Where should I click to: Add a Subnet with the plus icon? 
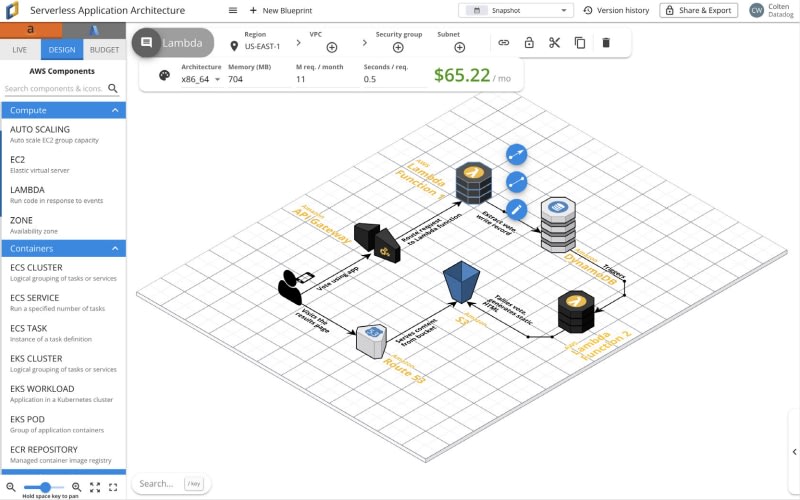tap(459, 47)
